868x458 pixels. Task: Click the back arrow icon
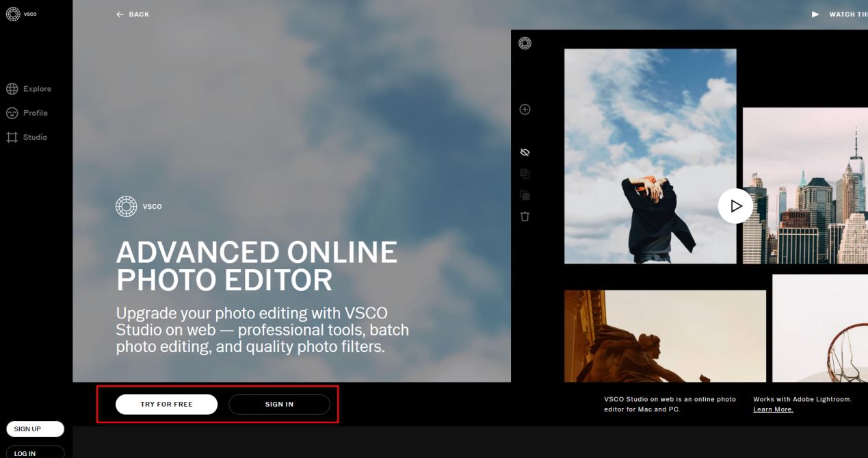(120, 14)
